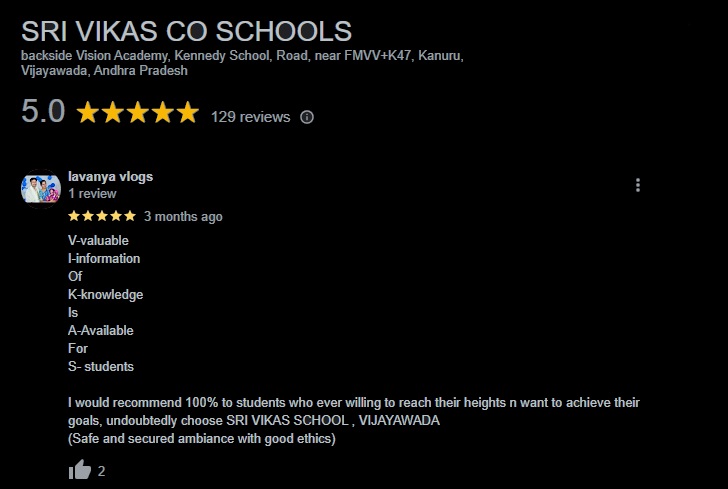Click the first small star in review

pos(74,216)
